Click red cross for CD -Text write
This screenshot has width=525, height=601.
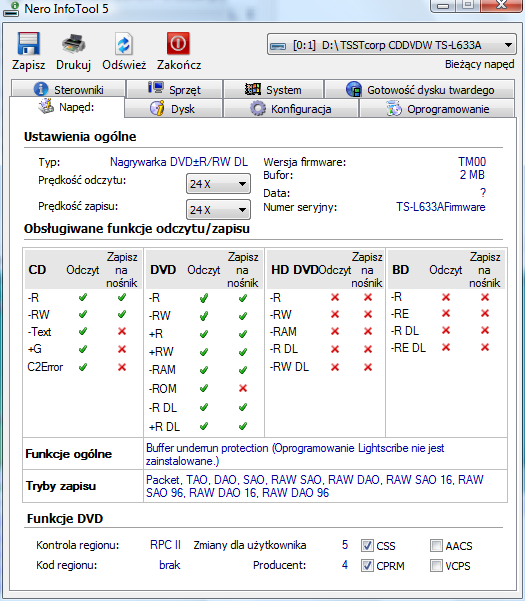[122, 331]
